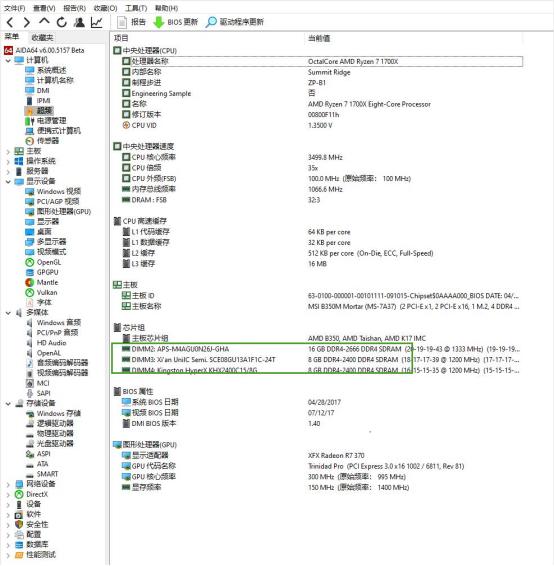This screenshot has width=554, height=566.
Task: Collapse the 多媒体 tree node
Action: click(x=8, y=313)
